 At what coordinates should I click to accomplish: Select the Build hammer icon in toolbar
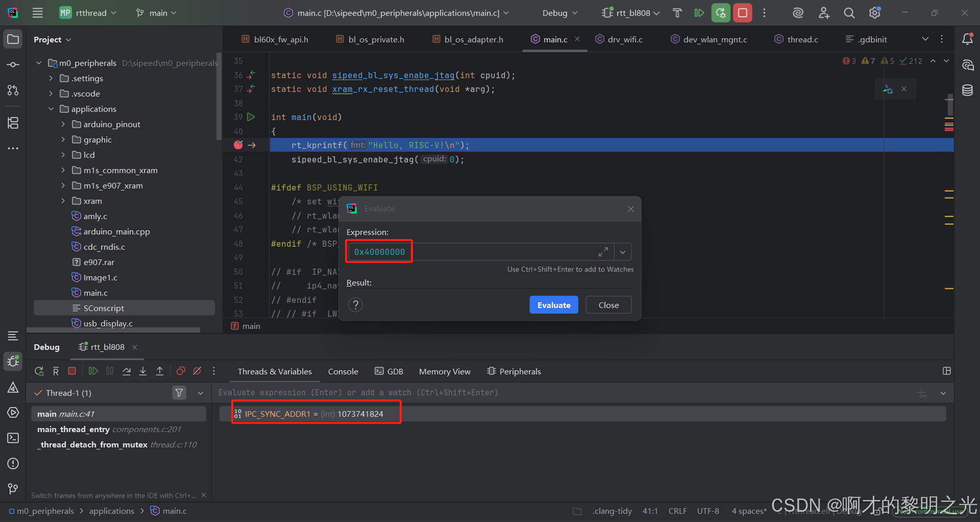(x=677, y=13)
